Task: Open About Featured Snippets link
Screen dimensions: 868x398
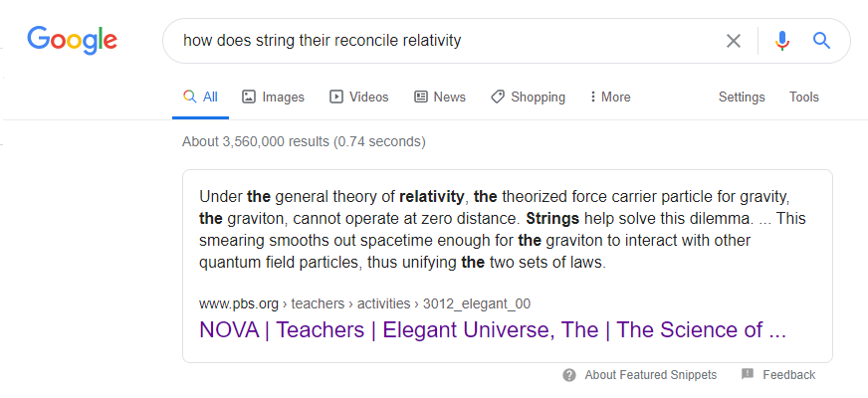Action: point(650,375)
